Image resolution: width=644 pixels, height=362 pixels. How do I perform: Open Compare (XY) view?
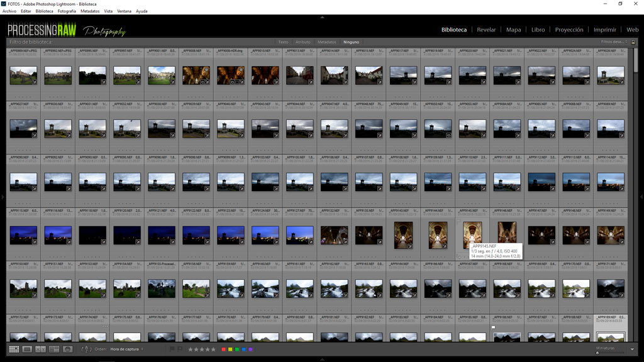coord(41,349)
